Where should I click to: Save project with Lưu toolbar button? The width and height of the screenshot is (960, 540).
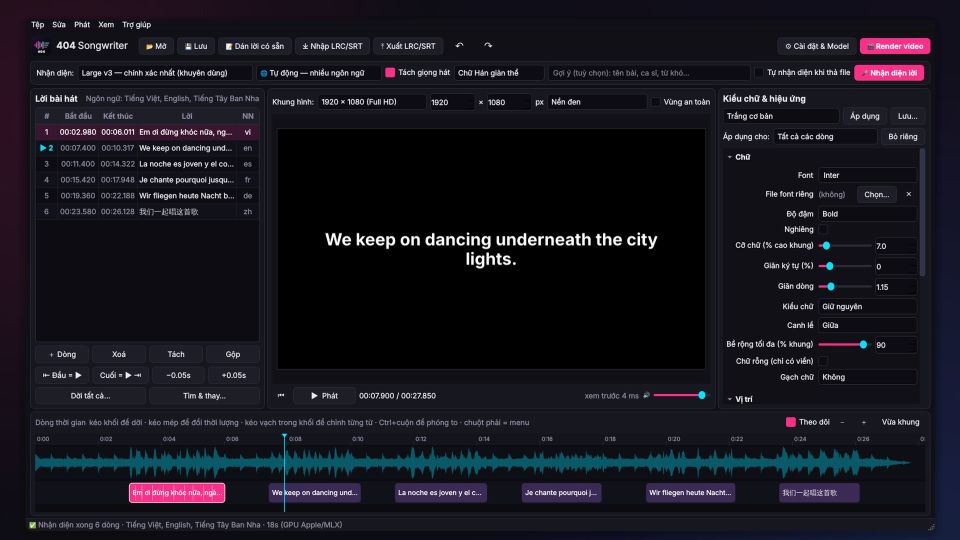pos(196,46)
